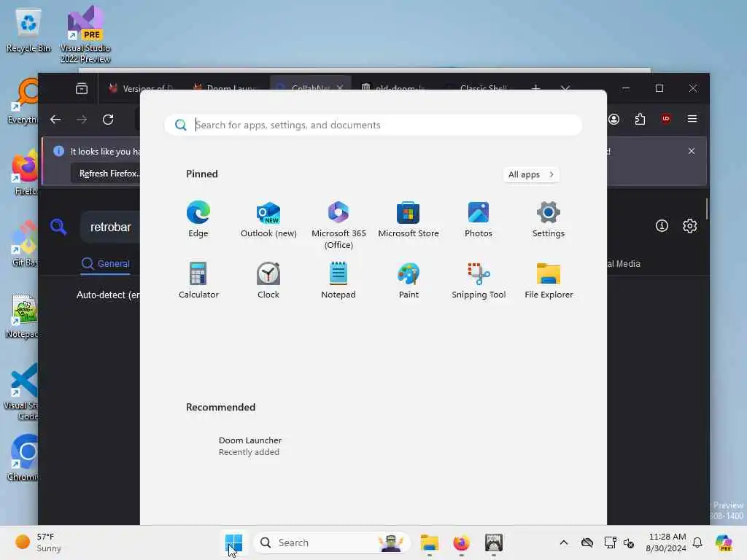Dismiss Firefox refresh notification bar

point(692,151)
